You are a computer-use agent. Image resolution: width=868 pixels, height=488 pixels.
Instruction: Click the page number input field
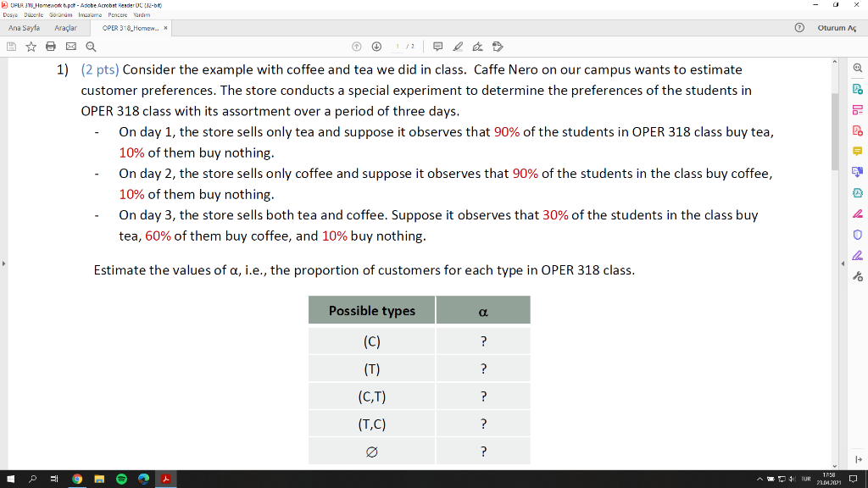[397, 47]
